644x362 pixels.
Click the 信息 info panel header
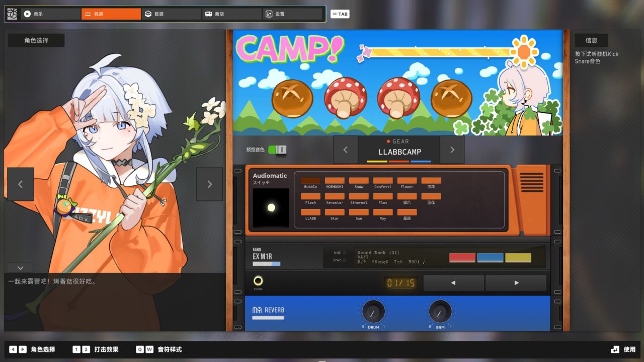[x=592, y=40]
